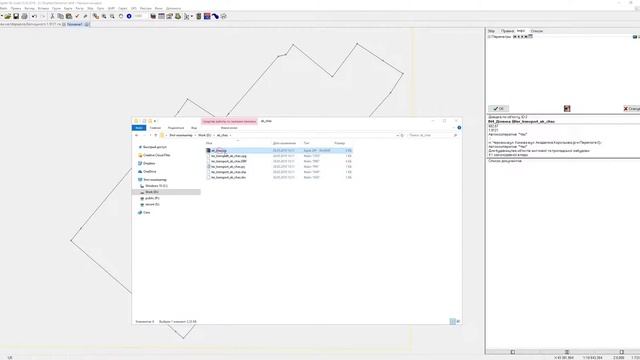Screen dimensions: 640x360
Task: Open the Вид ribbon tab in Explorer
Action: (x=194, y=128)
